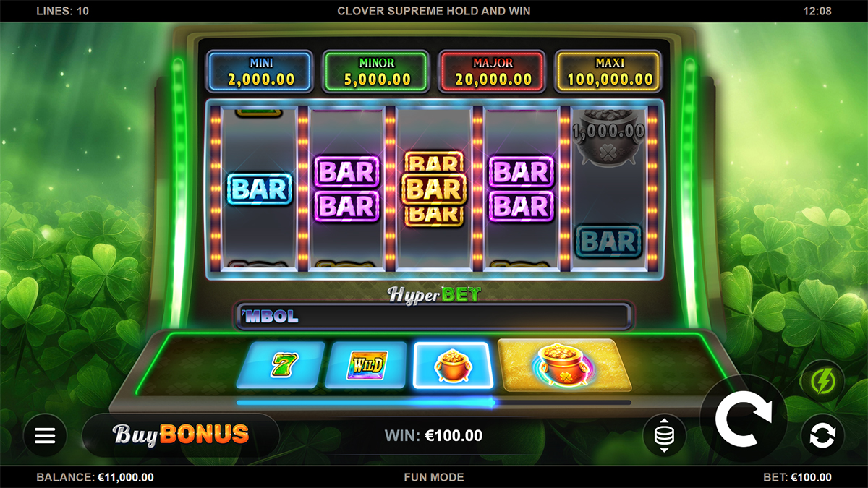Click the blue BAR symbol on reel one

point(259,189)
